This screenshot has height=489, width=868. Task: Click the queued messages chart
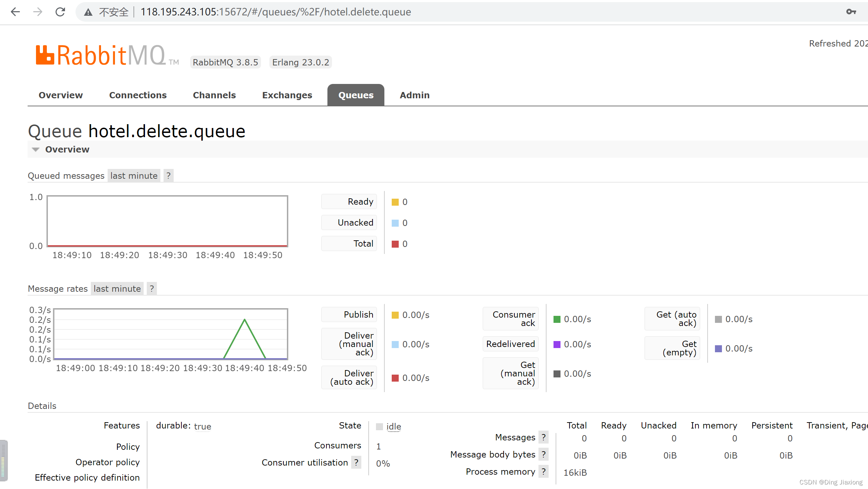[x=167, y=221]
